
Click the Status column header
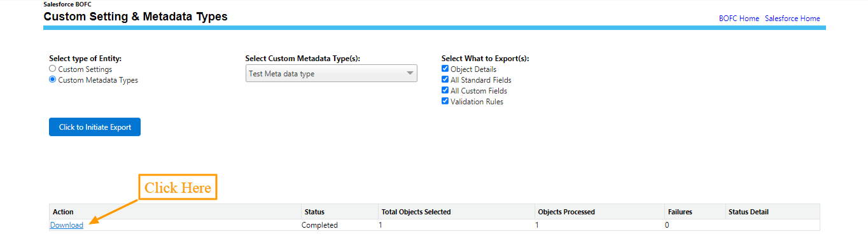[315, 212]
